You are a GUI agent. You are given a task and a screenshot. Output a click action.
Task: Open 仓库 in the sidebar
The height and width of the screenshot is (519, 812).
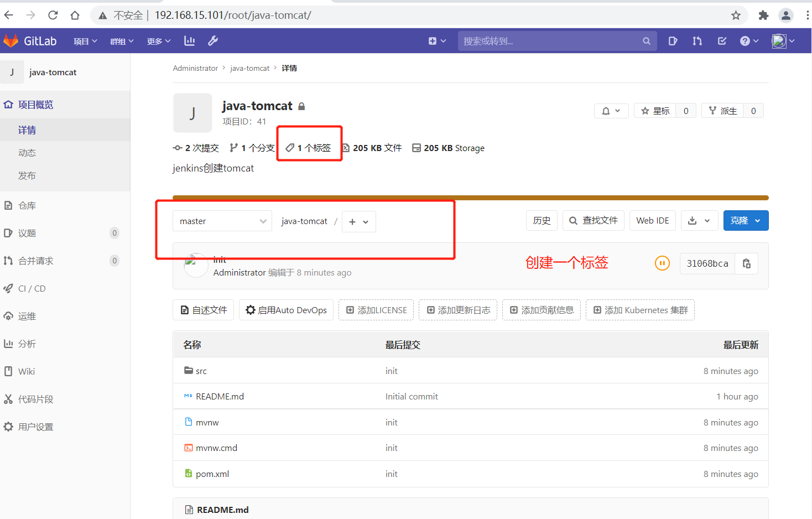click(65, 205)
